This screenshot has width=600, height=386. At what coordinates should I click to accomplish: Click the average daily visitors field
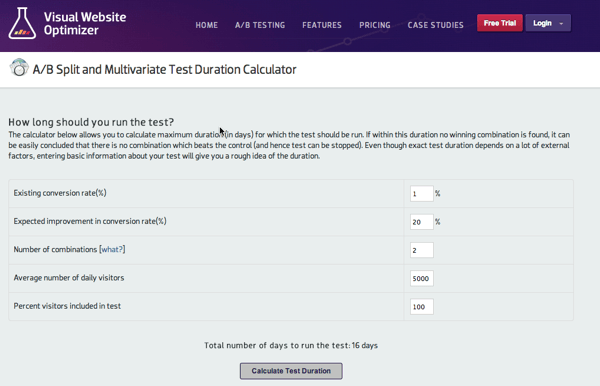(422, 279)
